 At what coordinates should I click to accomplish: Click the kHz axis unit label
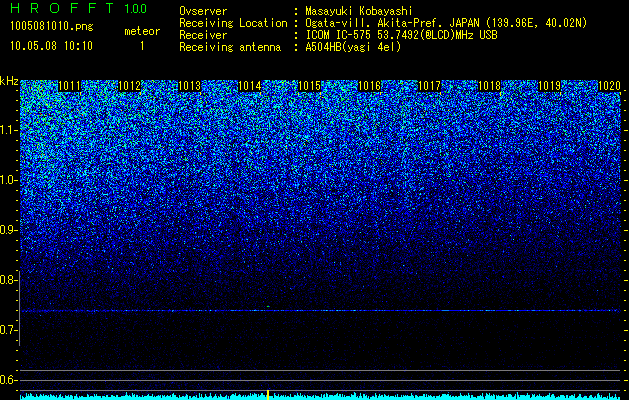[9, 81]
